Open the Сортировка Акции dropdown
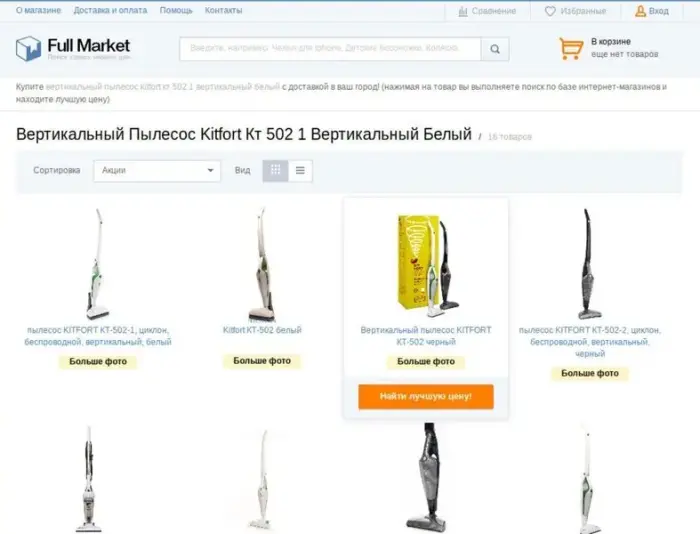The width and height of the screenshot is (700, 534). 157,171
